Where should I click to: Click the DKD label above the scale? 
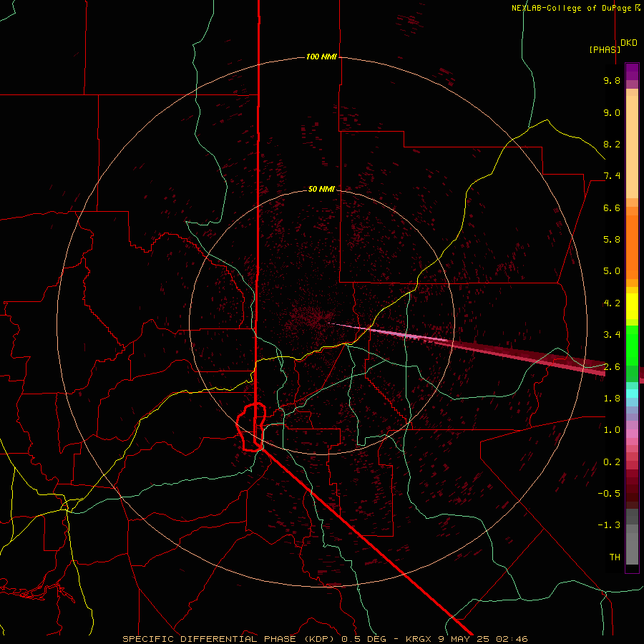tap(629, 43)
